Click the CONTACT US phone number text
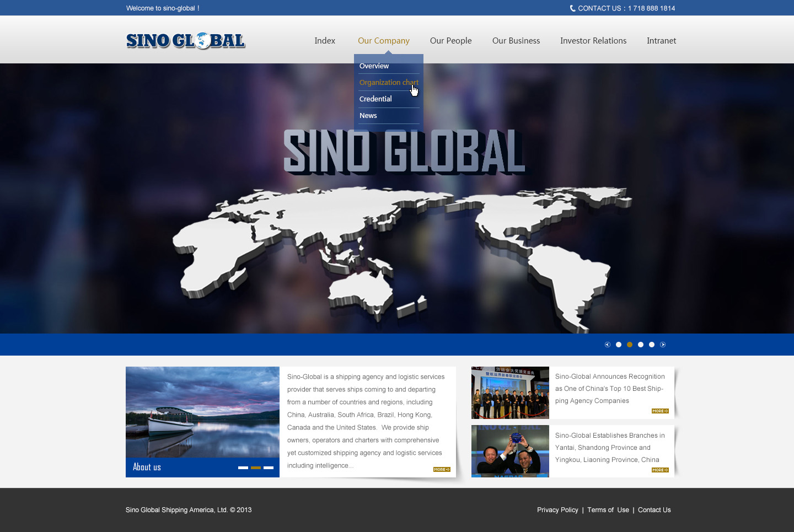Viewport: 794px width, 532px height. pos(626,8)
